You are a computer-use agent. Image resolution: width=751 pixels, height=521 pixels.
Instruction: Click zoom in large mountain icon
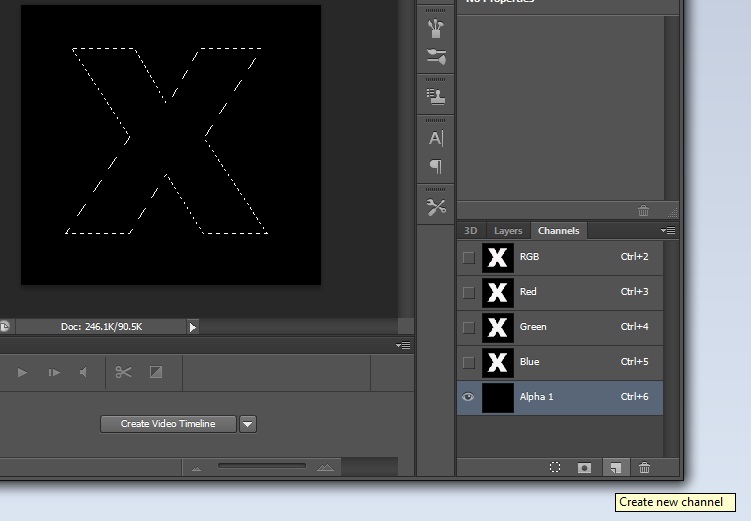pos(325,467)
